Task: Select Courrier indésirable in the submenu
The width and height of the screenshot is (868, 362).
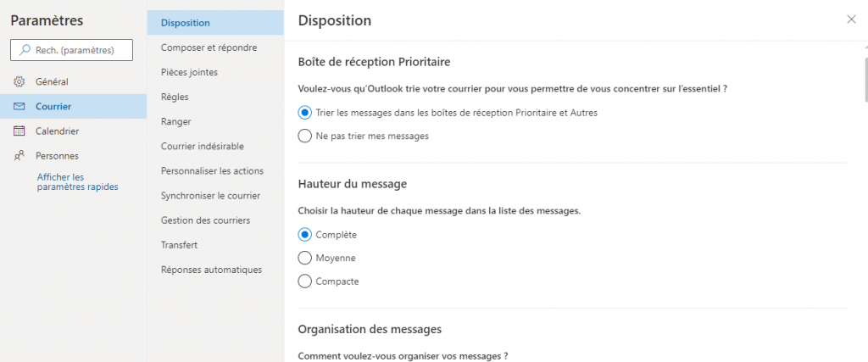Action: pyautogui.click(x=202, y=146)
